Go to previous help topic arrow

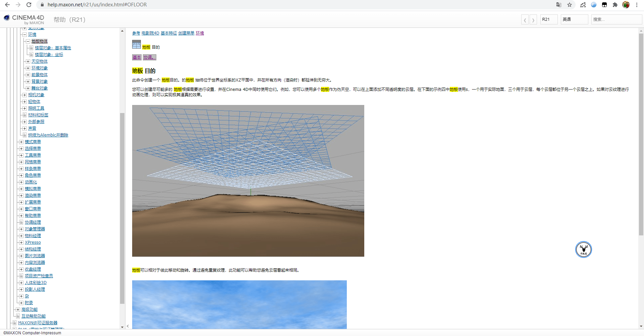[x=525, y=20]
